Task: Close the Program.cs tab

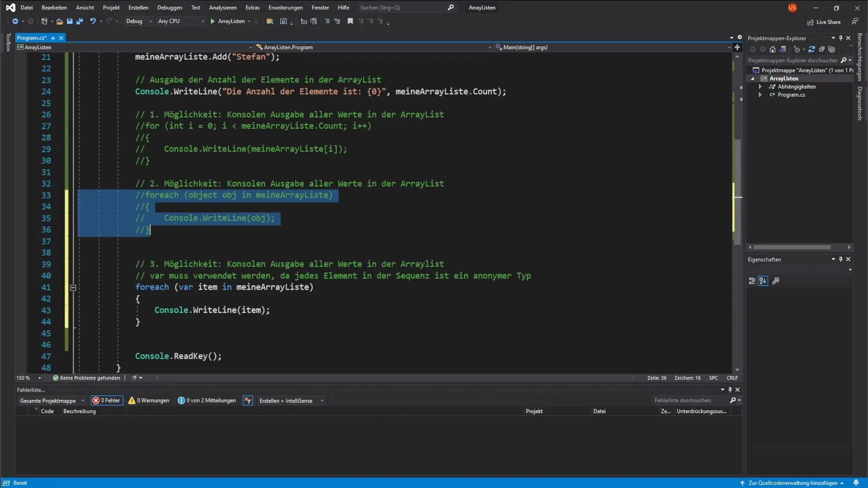Action: click(x=61, y=38)
